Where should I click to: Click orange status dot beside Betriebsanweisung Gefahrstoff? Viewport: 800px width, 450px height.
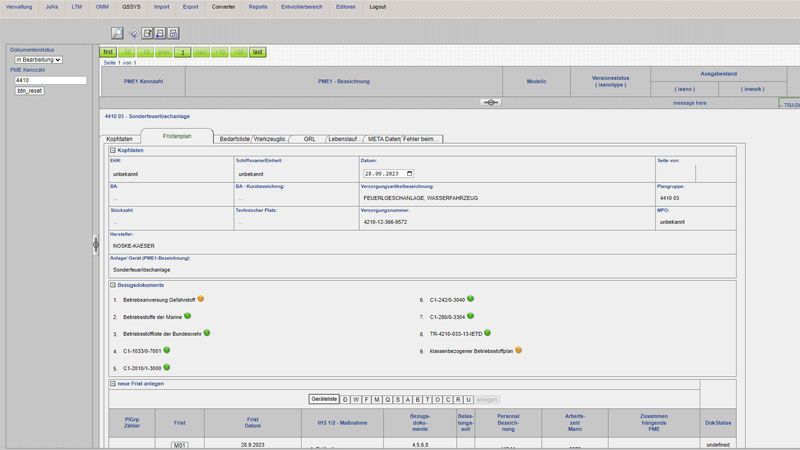pos(200,298)
